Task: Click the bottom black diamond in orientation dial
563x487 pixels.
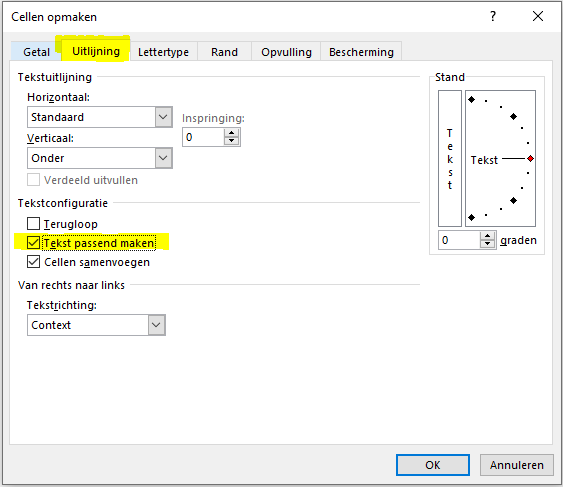Action: click(x=471, y=217)
